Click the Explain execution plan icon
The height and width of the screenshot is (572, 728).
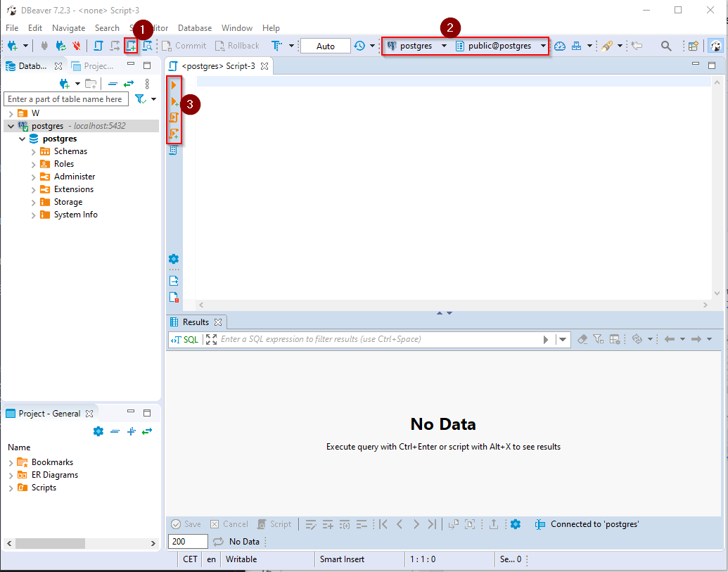tap(174, 150)
